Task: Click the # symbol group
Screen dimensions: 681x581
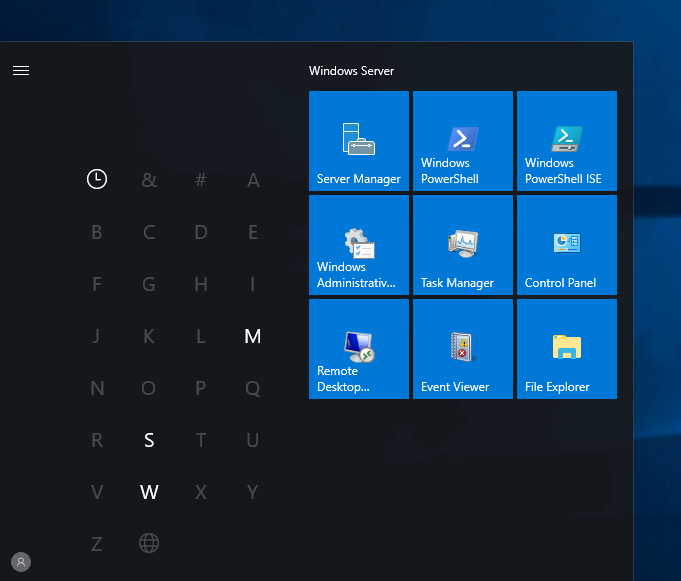Action: (201, 180)
